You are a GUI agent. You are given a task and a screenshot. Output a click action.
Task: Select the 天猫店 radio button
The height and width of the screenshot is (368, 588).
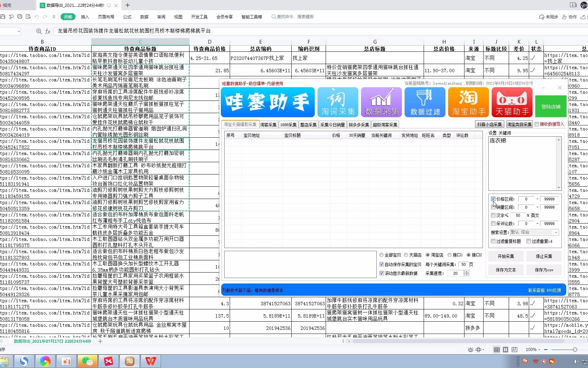(x=406, y=255)
